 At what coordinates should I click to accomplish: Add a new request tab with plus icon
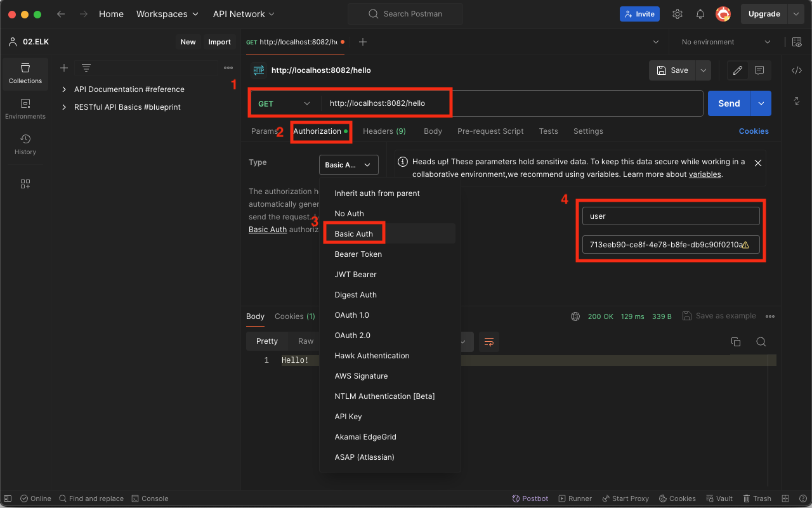point(363,42)
